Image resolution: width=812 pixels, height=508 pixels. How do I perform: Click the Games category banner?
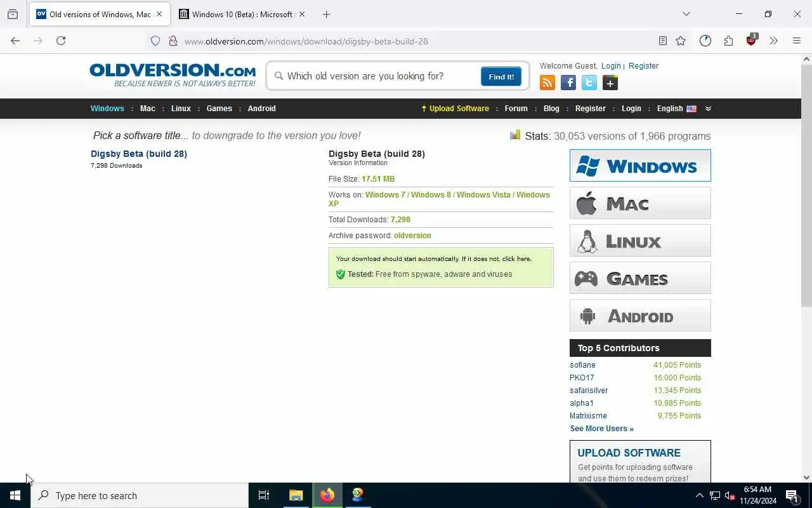[640, 277]
